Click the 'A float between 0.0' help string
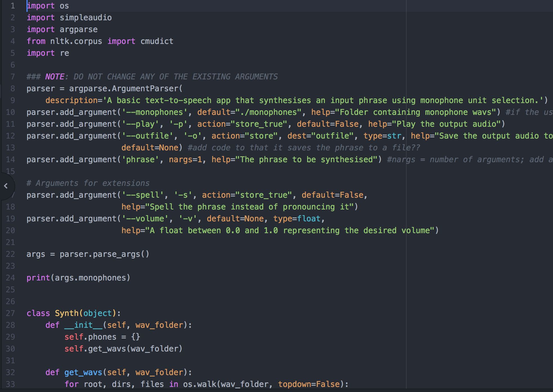Screen dimensions: 553x392 click(290, 231)
